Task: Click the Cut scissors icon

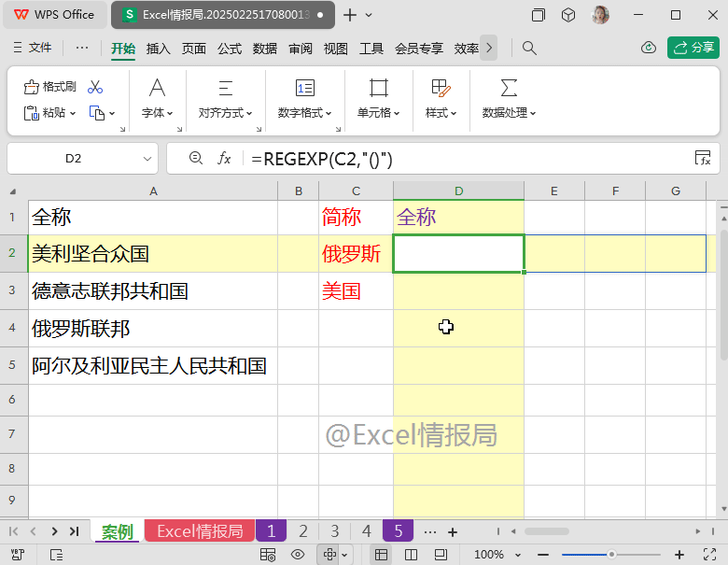Action: [x=95, y=87]
